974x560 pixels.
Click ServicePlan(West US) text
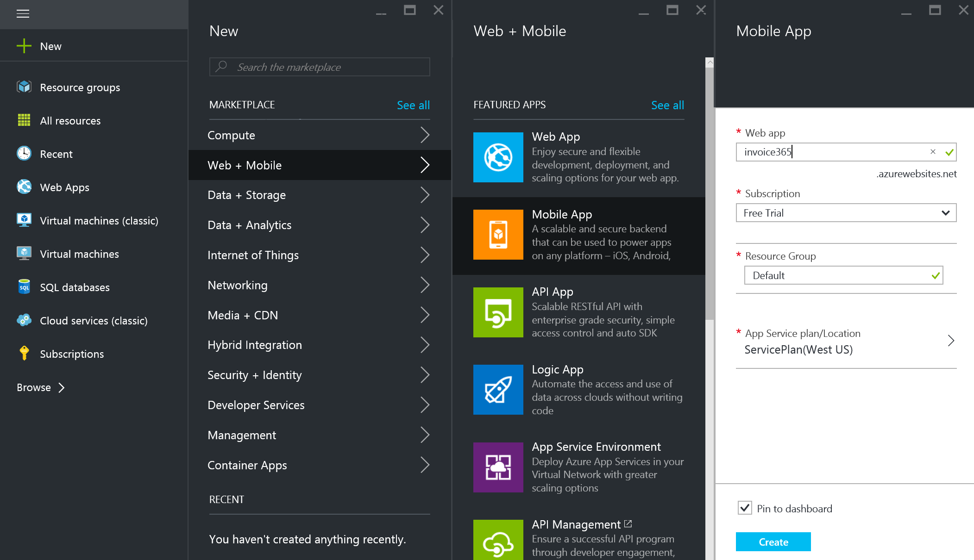pyautogui.click(x=798, y=349)
